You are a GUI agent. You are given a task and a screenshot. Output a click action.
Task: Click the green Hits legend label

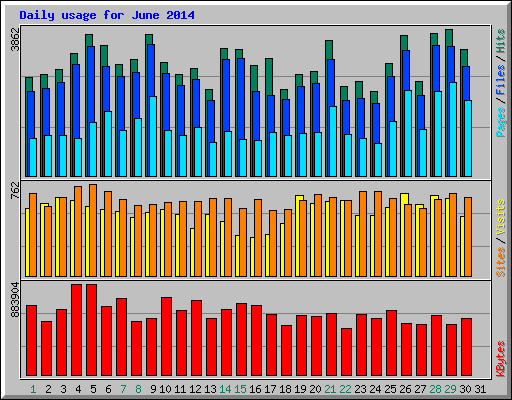tap(501, 42)
